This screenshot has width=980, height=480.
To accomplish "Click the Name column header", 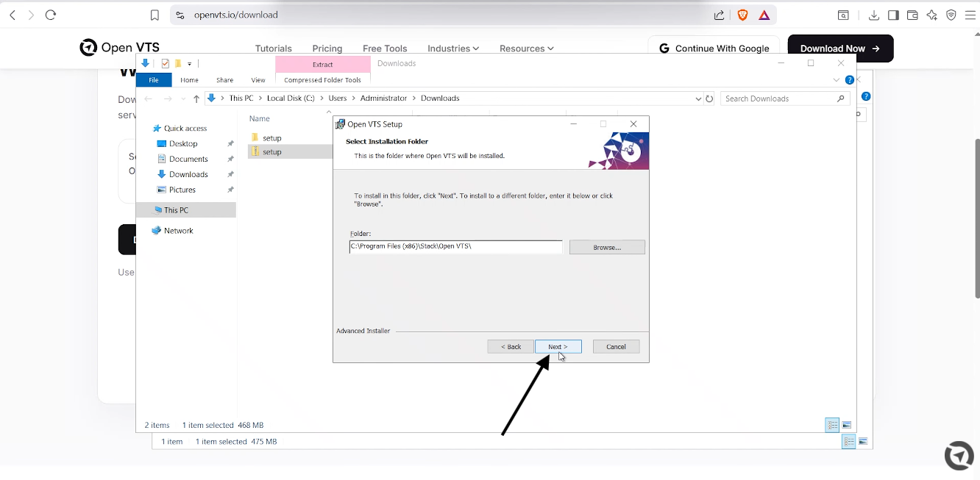I will tap(260, 118).
